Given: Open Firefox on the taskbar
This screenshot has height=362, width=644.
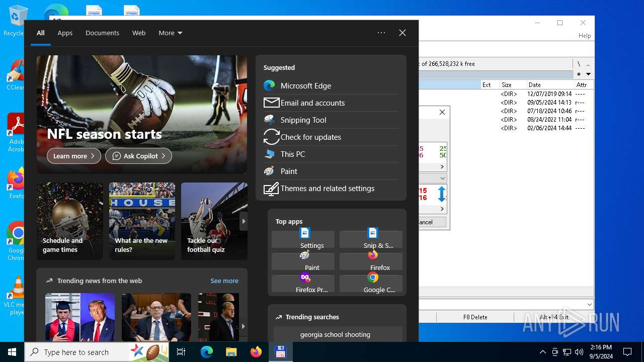Looking at the screenshot, I should pos(256,352).
